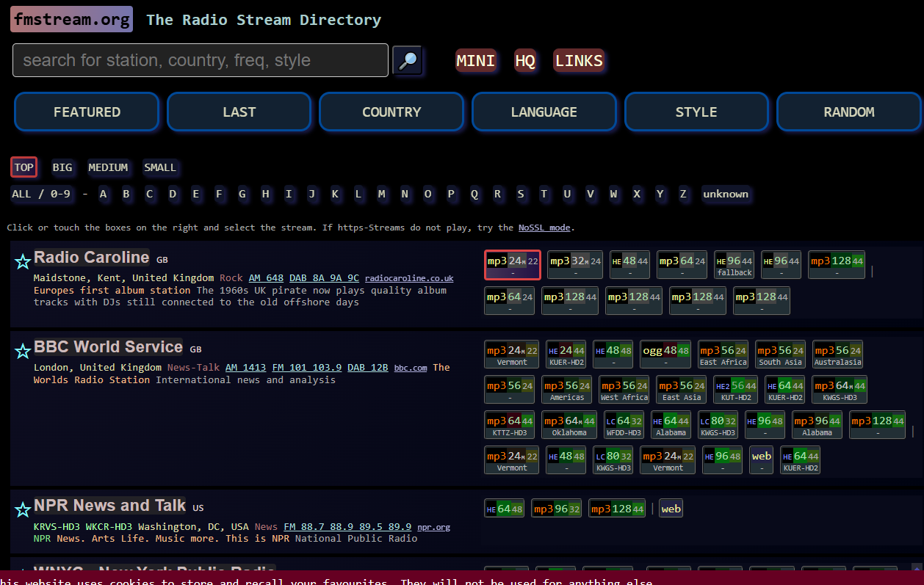The image size is (924, 585).
Task: Click inside the station search field
Action: coord(198,60)
